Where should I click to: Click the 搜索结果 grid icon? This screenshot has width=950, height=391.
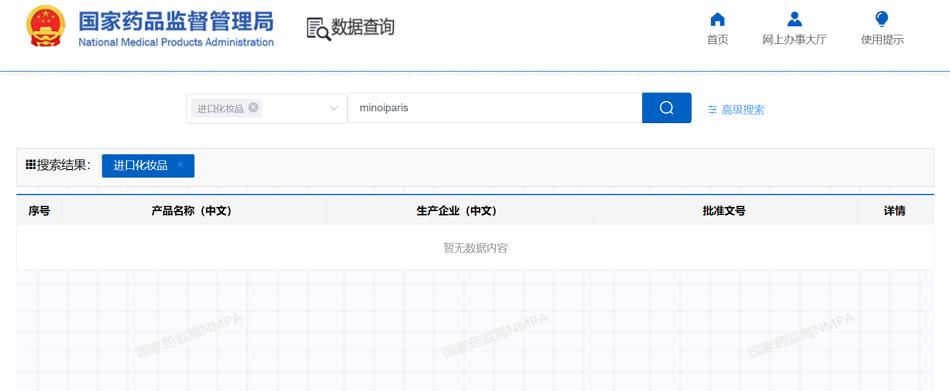[x=30, y=165]
